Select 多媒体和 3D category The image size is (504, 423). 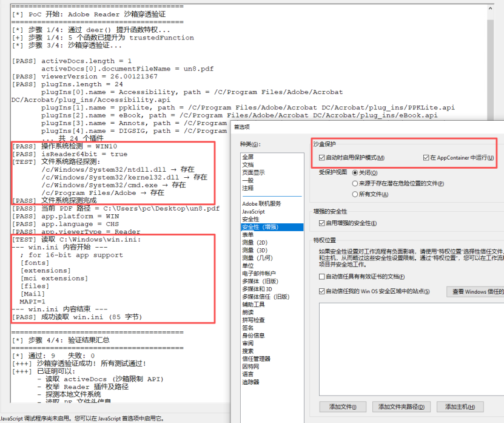pyautogui.click(x=257, y=289)
